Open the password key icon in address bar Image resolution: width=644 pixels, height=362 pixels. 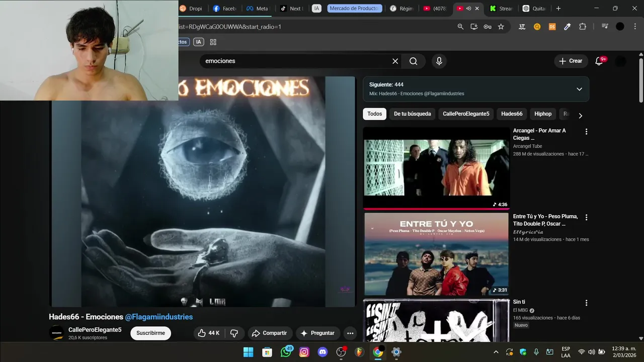click(x=488, y=27)
